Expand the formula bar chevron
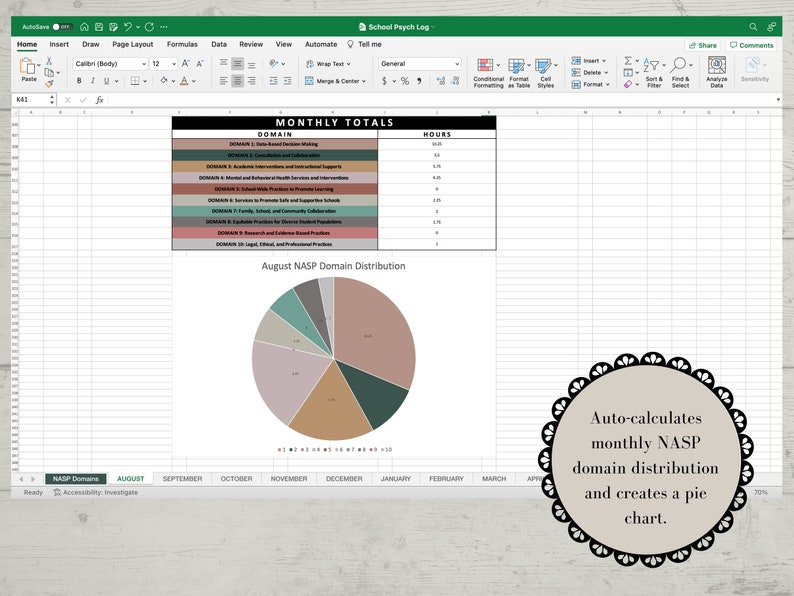 778,100
